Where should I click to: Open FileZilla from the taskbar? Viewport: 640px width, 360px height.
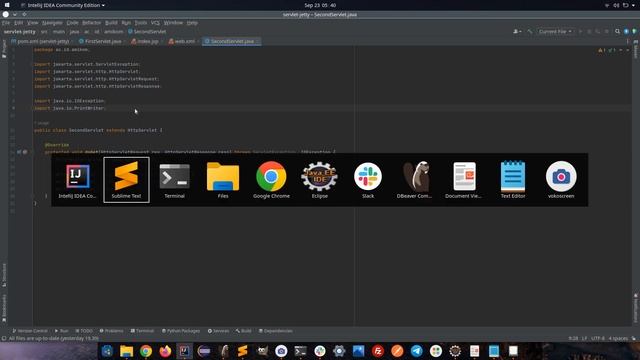(x=378, y=351)
